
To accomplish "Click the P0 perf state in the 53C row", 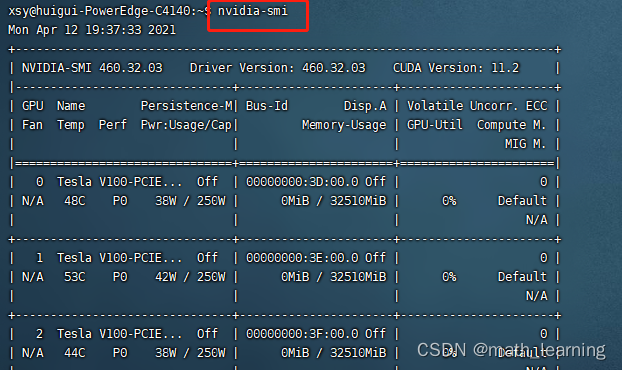I will tap(120, 277).
